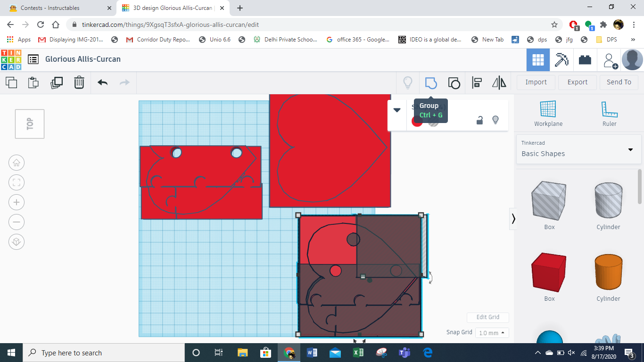Click the Paste tool icon

click(x=33, y=82)
